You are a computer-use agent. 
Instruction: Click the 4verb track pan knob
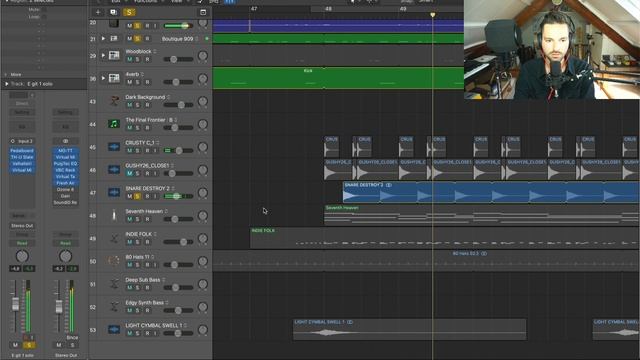203,78
